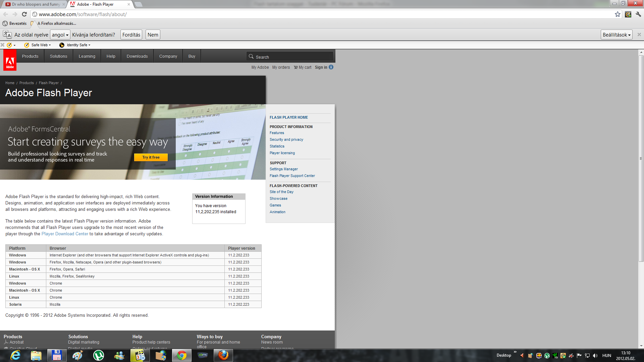Open network status tray icon
Screen dimensions: 644x362
(587, 356)
